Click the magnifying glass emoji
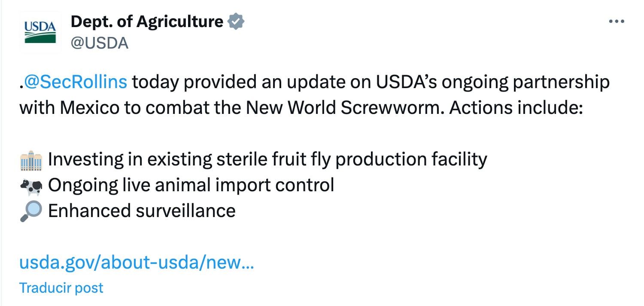This screenshot has width=644, height=306. pyautogui.click(x=31, y=211)
